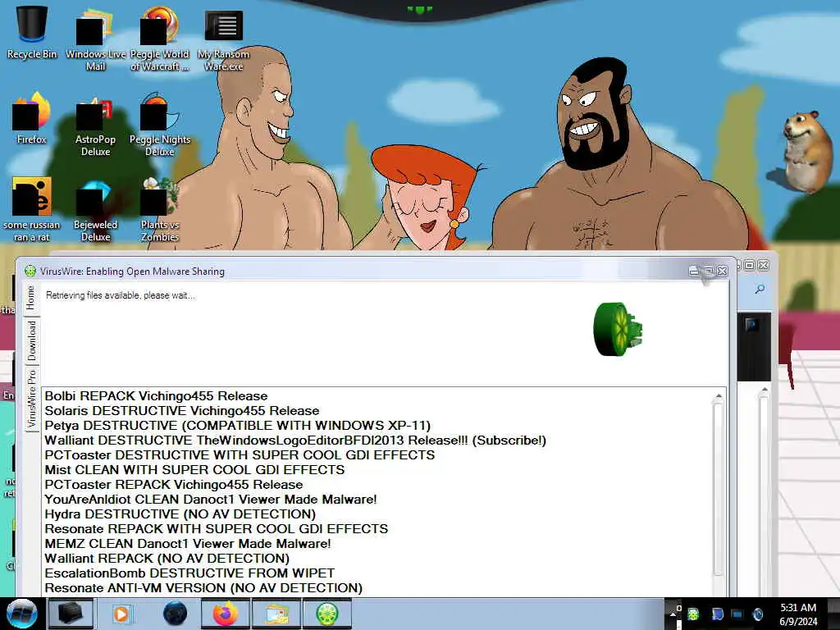The width and height of the screenshot is (840, 630).
Task: Close the window behind VirusWire
Action: [x=764, y=265]
